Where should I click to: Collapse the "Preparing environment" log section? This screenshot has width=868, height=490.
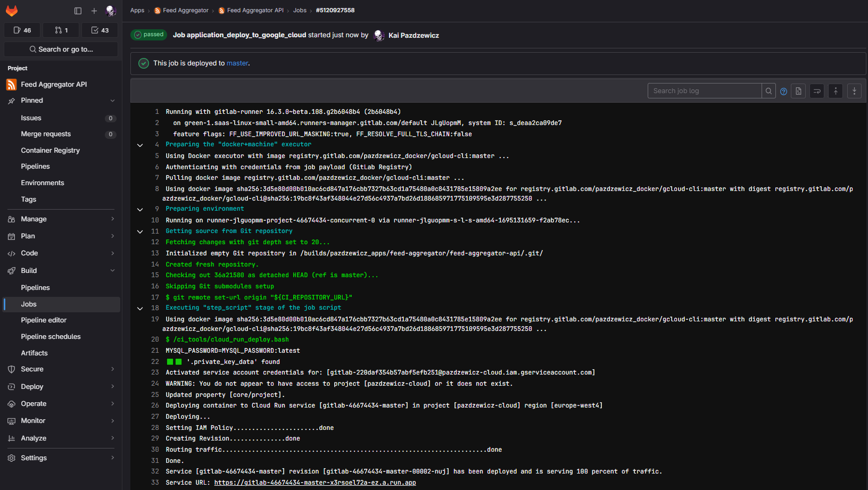[x=140, y=209]
